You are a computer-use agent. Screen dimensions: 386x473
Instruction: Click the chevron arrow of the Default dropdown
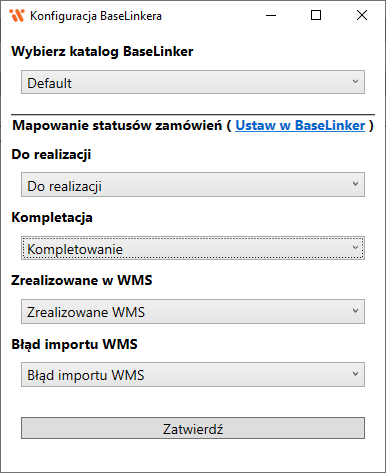[355, 81]
